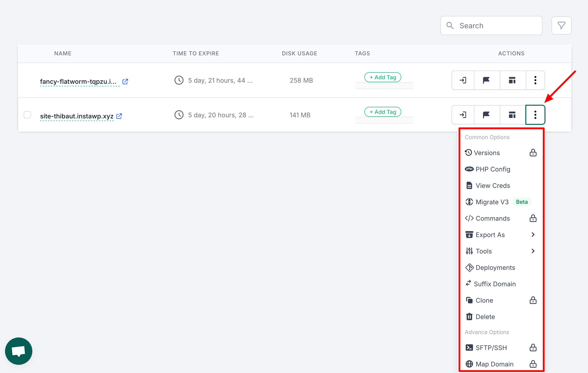Viewport: 588px width, 373px height.
Task: Choose Commands in the options menu
Action: tap(493, 218)
